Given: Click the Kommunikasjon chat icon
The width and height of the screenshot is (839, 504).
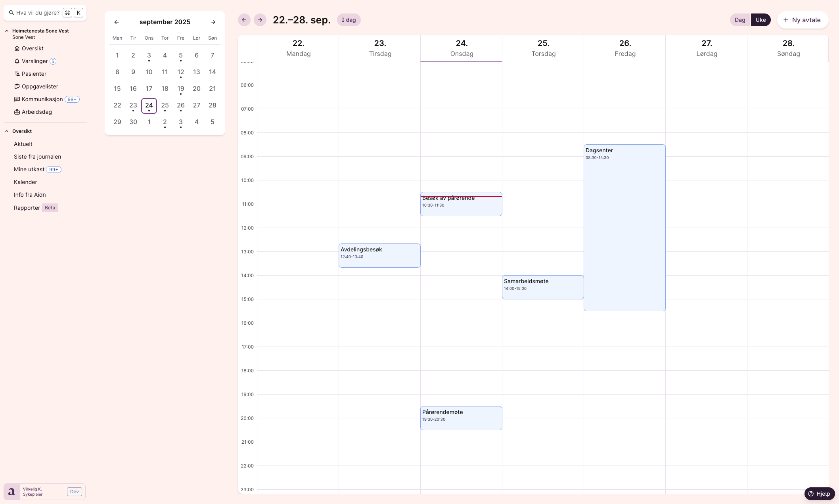Looking at the screenshot, I should pos(17,99).
